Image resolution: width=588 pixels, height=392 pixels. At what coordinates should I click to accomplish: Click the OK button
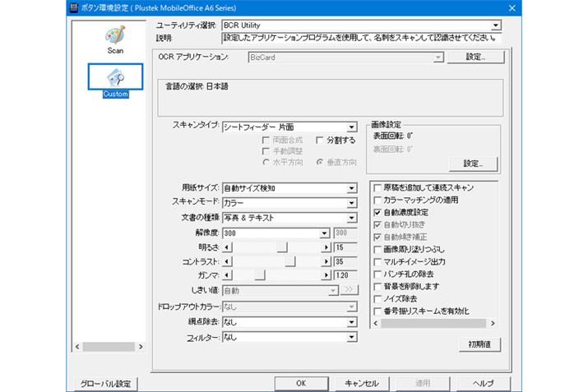click(301, 383)
